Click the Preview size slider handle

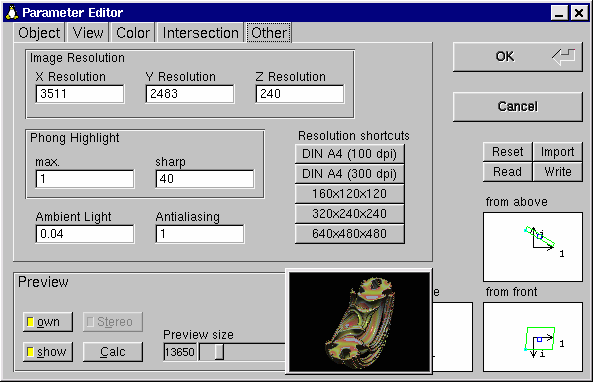(x=219, y=352)
